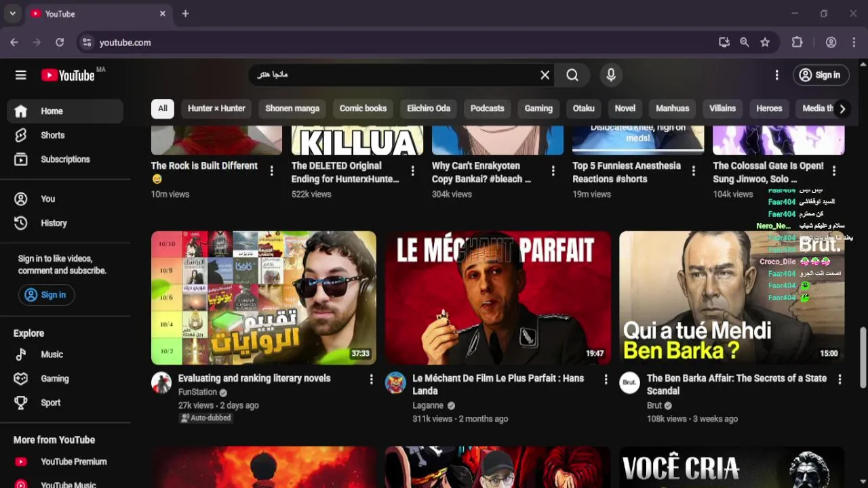This screenshot has height=488, width=868.
Task: Click the page vertical scrollbar
Action: point(863,357)
